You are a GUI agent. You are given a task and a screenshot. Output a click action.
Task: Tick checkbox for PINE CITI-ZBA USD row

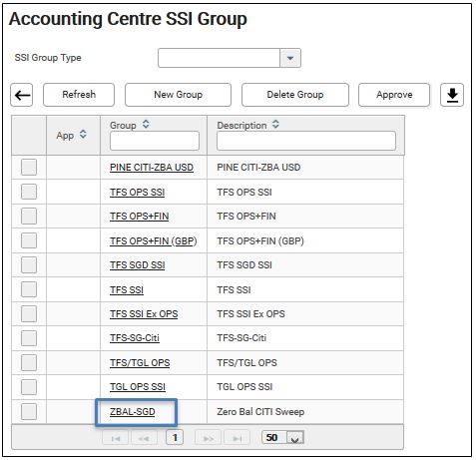[29, 167]
